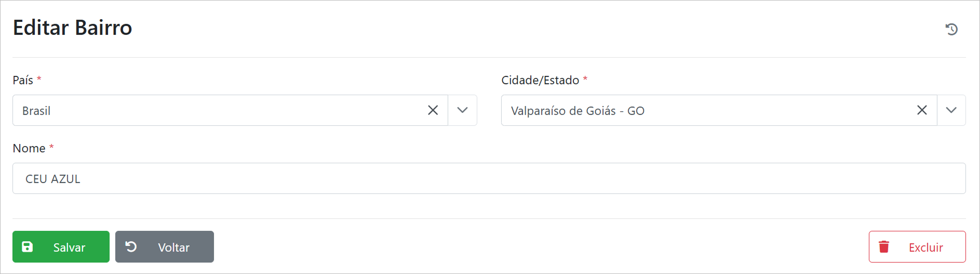980x274 pixels.
Task: Focus the Nome field containing CEU AZUL
Action: click(x=488, y=179)
